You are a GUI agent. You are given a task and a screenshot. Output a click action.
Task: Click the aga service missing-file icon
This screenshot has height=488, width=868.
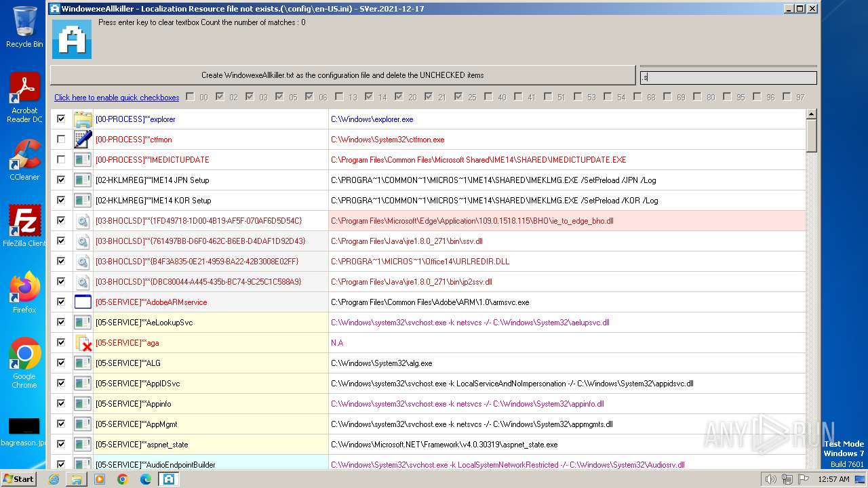click(83, 343)
